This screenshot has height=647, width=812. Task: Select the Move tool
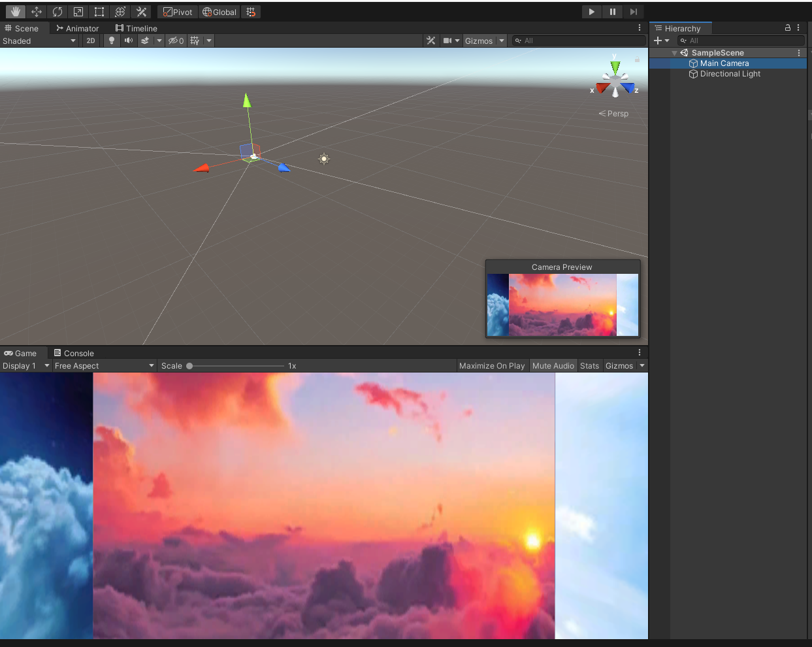[x=36, y=11]
